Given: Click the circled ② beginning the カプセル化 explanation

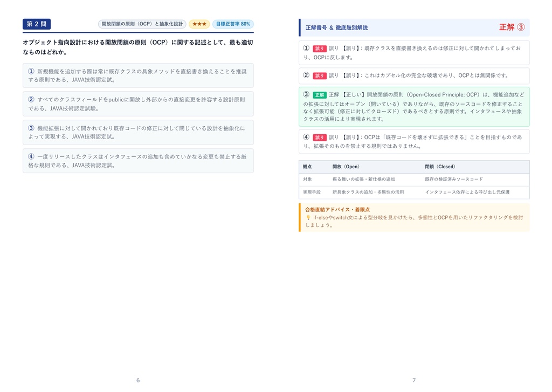Looking at the screenshot, I should pos(306,75).
